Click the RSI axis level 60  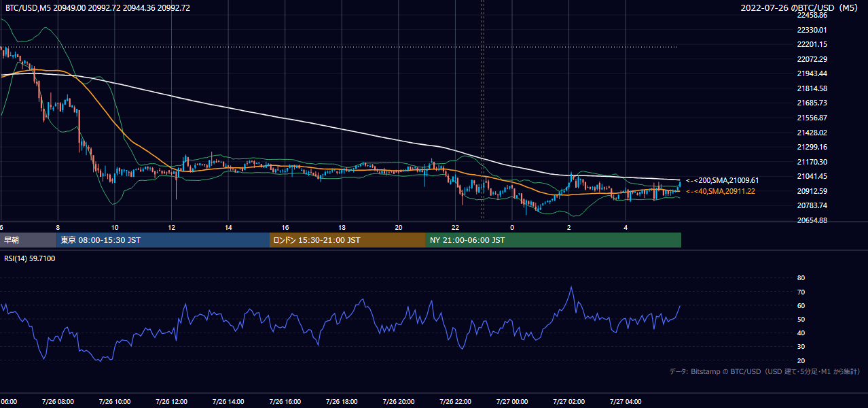(801, 305)
